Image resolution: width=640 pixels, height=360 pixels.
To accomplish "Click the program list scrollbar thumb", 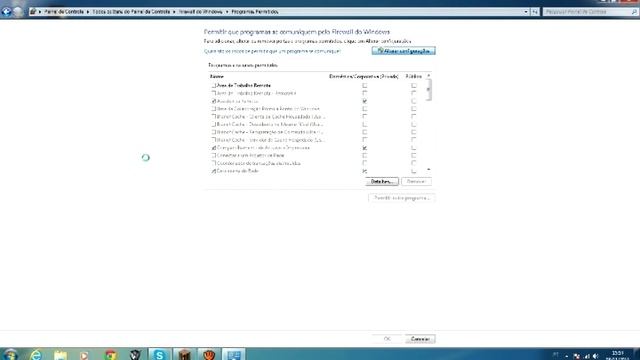I will click(429, 90).
